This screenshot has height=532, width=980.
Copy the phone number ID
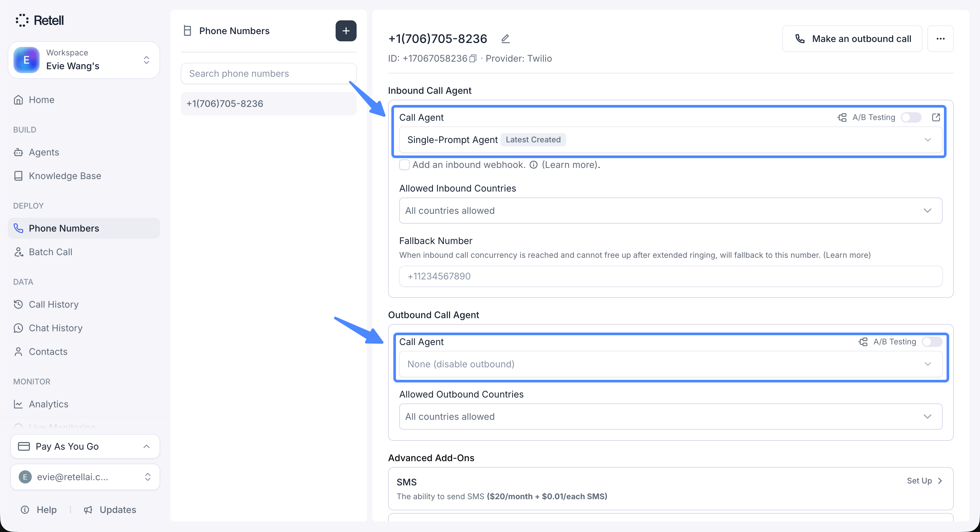pyautogui.click(x=473, y=58)
